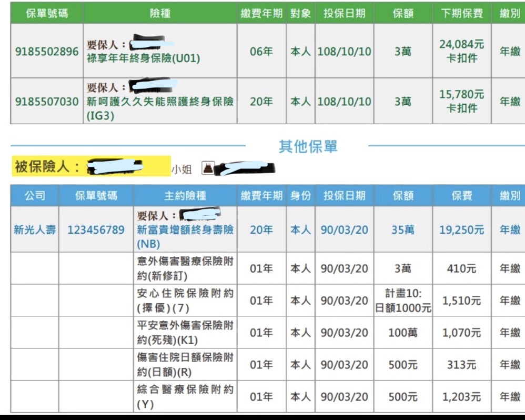Select the 綜合醫療保險附約 rider name
The height and width of the screenshot is (420, 525).
(185, 396)
